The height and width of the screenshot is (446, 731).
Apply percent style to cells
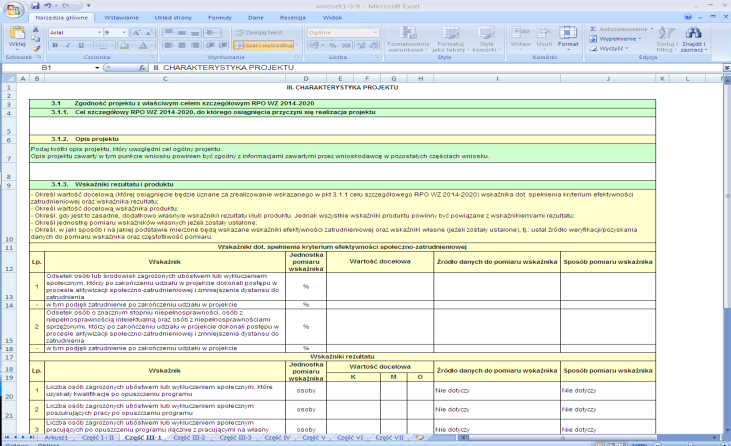332,45
